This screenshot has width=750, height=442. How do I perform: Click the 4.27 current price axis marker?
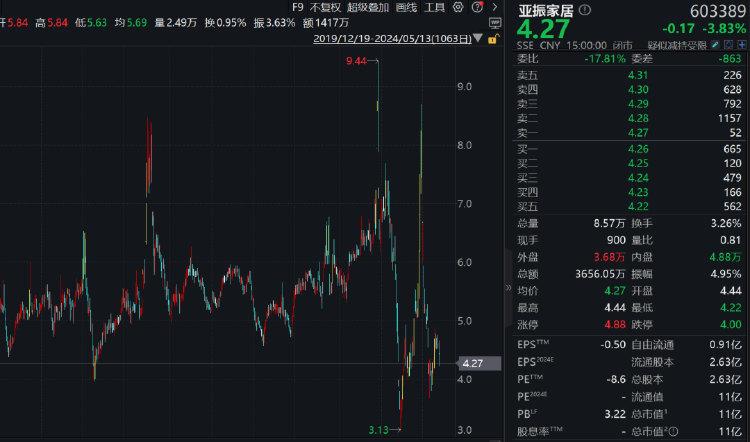tap(479, 364)
